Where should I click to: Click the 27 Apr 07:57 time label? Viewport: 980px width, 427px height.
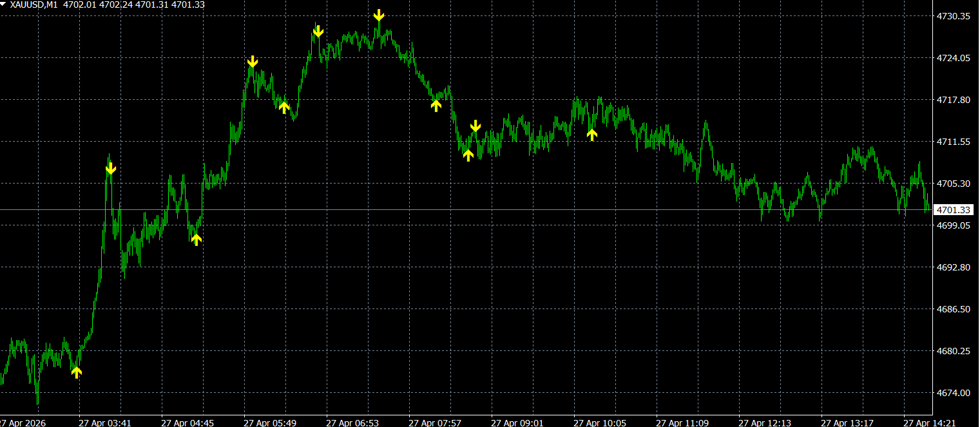pos(435,423)
